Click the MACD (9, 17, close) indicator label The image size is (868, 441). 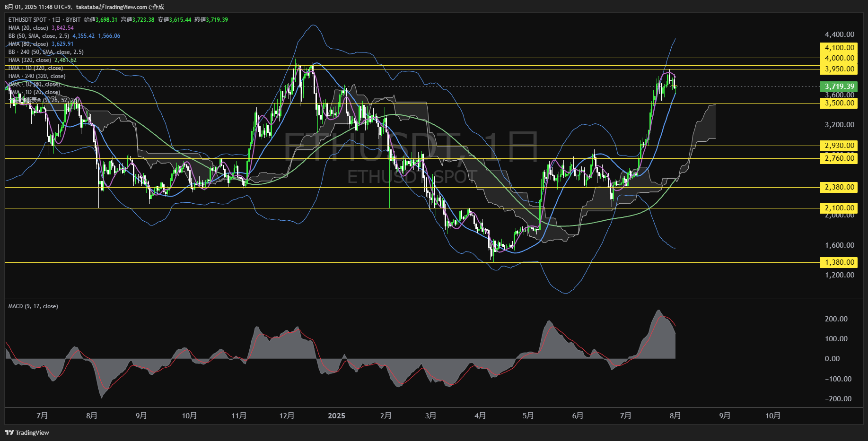tap(33, 306)
